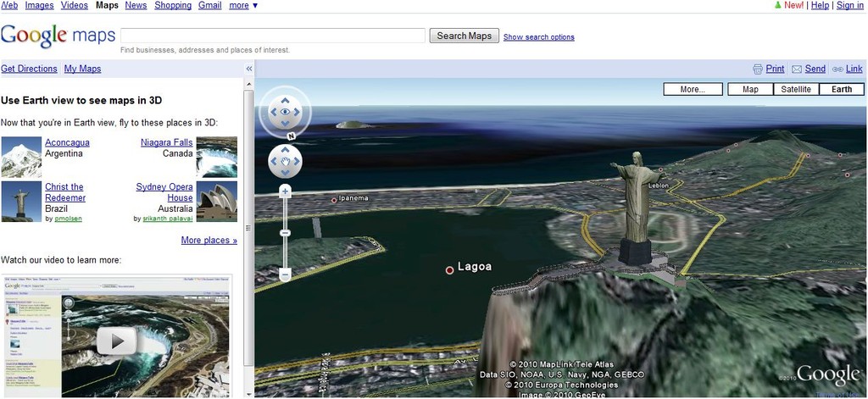868x399 pixels.
Task: Open the News tab in top bar
Action: 136,6
